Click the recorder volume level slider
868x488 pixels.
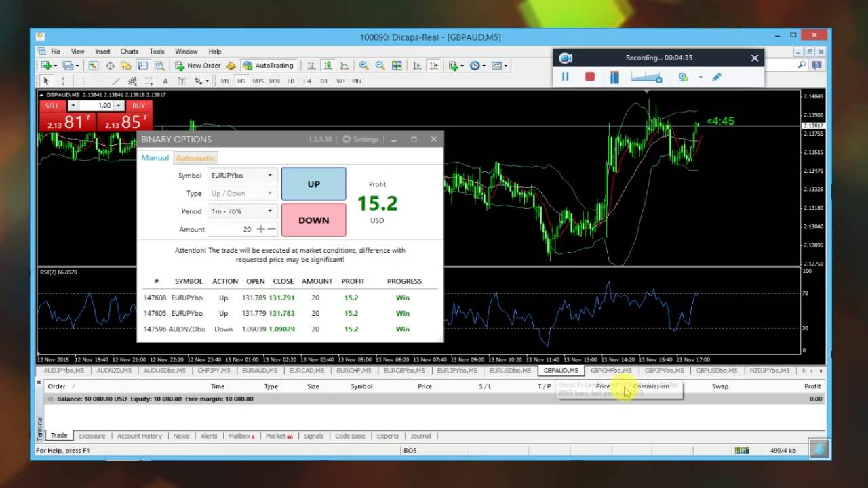[646, 77]
